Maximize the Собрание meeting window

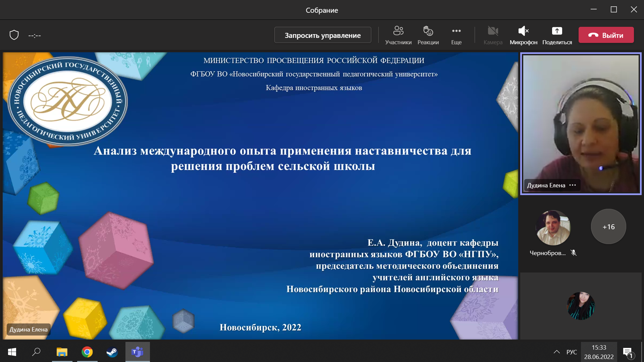[614, 9]
